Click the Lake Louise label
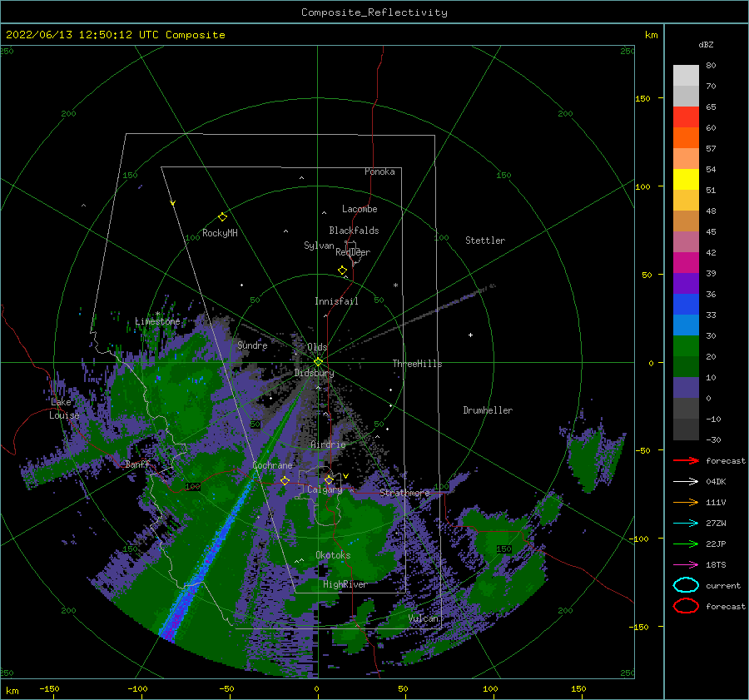The image size is (749, 700). tap(64, 409)
